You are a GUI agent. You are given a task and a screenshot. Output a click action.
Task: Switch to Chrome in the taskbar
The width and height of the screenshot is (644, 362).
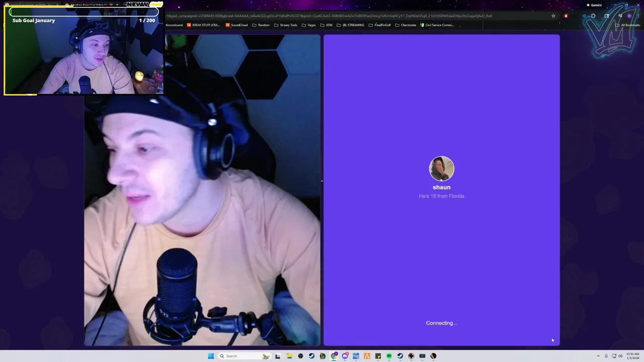[334, 356]
